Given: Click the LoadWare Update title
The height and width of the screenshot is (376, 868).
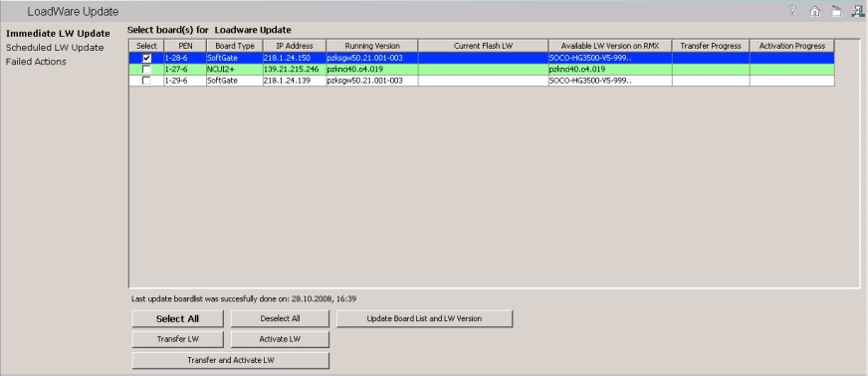Looking at the screenshot, I should 73,12.
